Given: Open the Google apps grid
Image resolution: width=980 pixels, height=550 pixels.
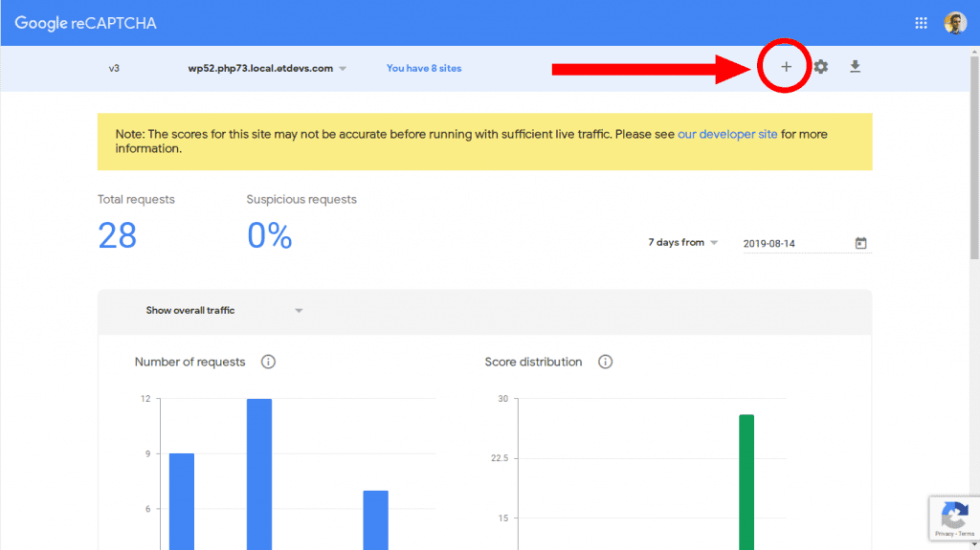Looking at the screenshot, I should coord(922,23).
